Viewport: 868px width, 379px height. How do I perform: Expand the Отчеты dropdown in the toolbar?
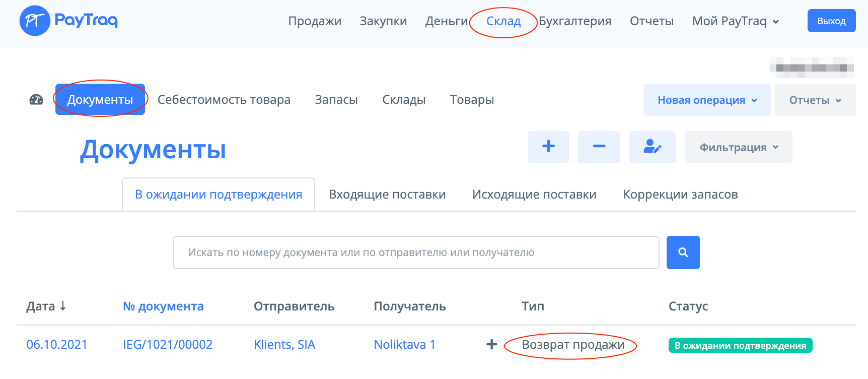tap(815, 100)
